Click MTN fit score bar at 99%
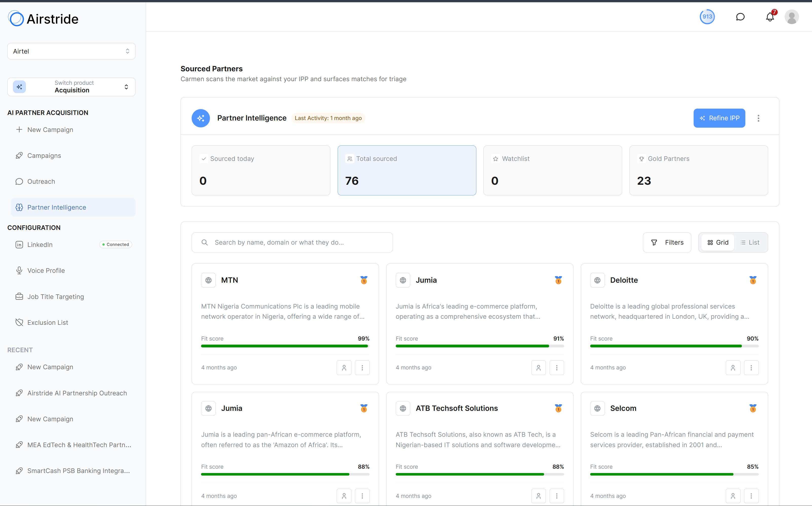Screen dimensions: 812x506 (285, 346)
